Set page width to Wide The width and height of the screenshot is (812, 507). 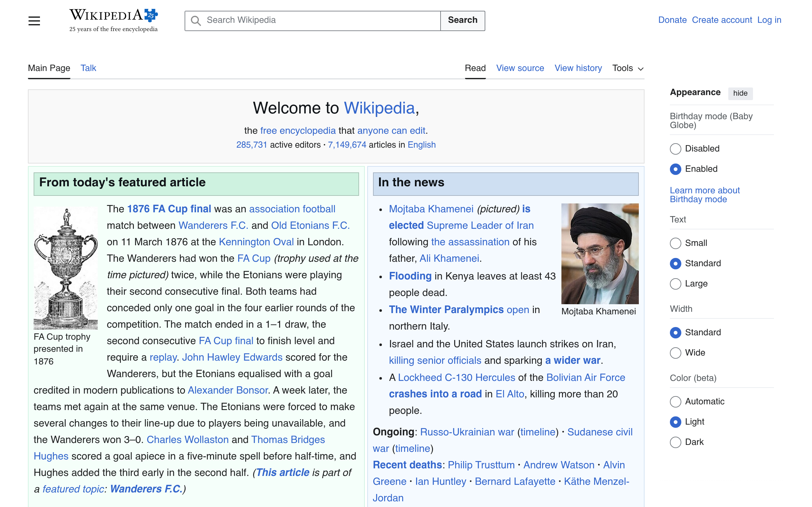[x=675, y=353]
